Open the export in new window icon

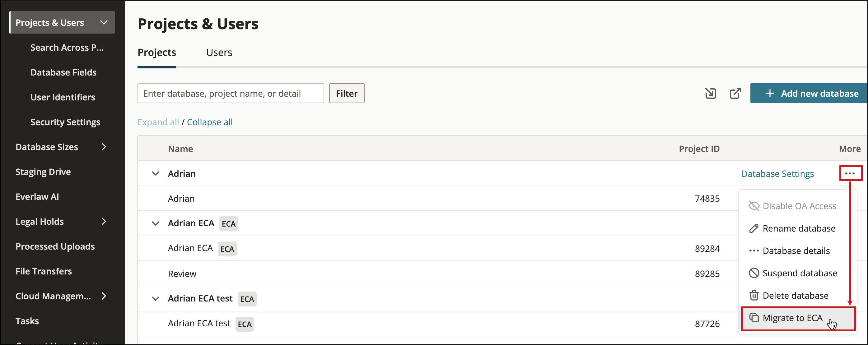click(x=735, y=93)
